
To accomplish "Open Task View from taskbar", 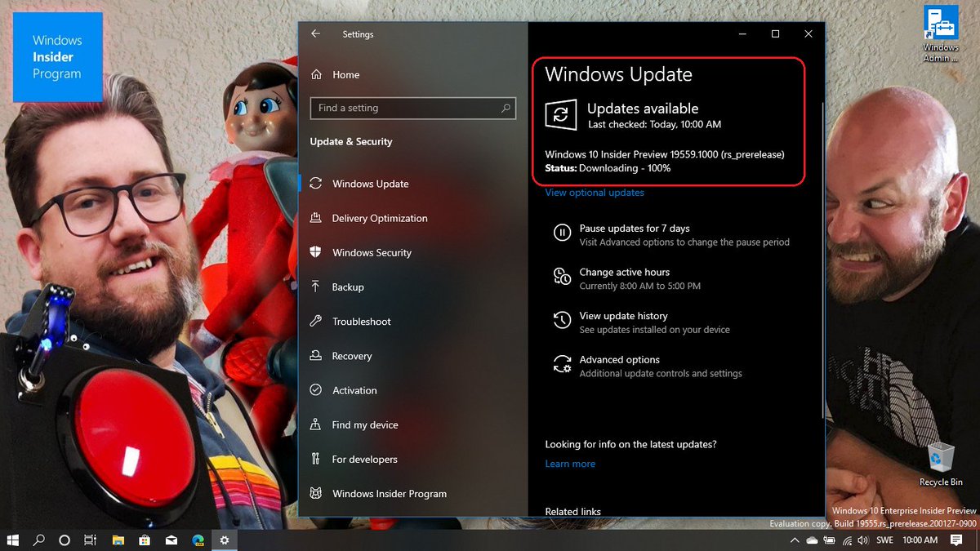I will coord(91,540).
